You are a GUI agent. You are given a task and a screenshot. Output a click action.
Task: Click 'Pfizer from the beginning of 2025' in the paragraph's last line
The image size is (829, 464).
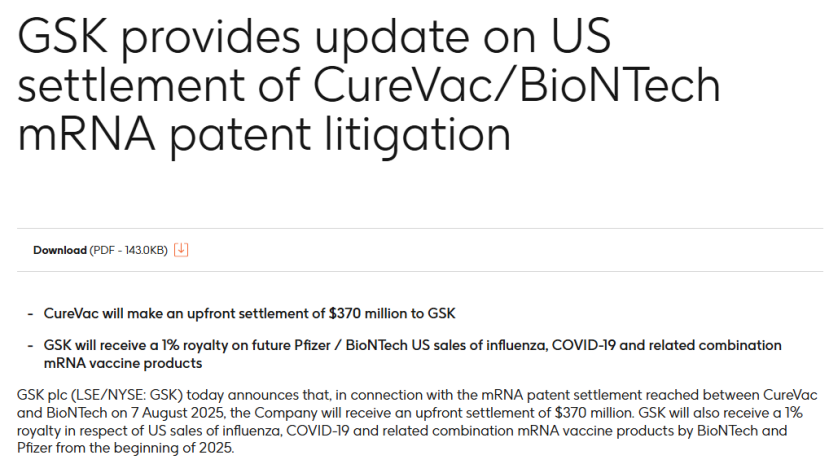[x=124, y=448]
